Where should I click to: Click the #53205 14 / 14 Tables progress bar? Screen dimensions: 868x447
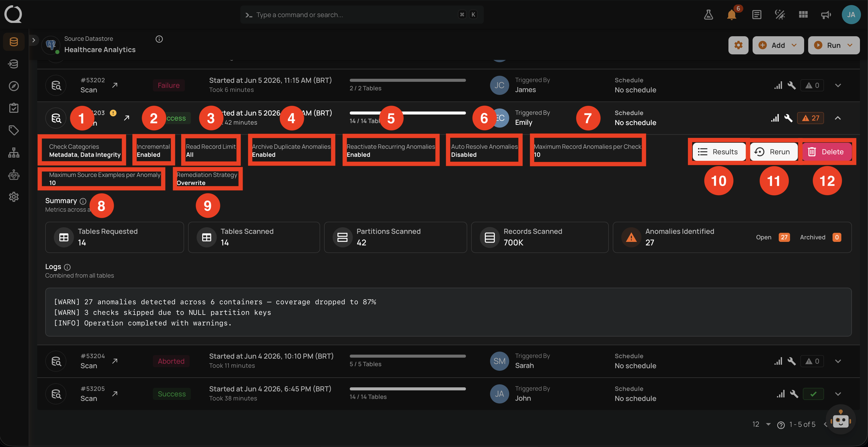pos(408,389)
